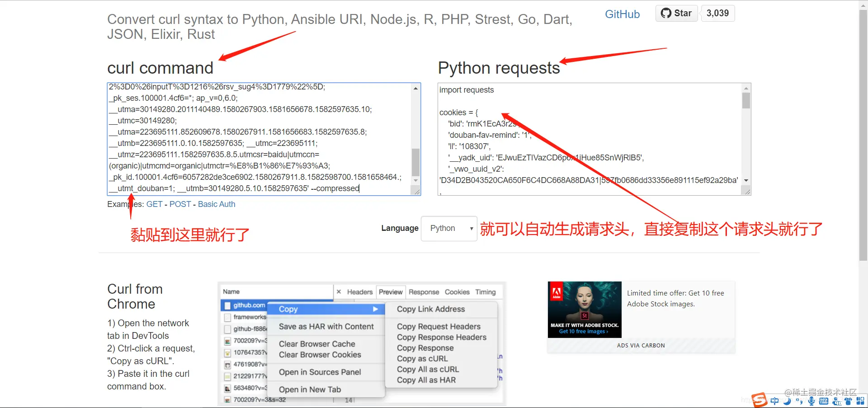Select the Timing tab in DevTools image
This screenshot has width=868, height=408.
click(486, 292)
